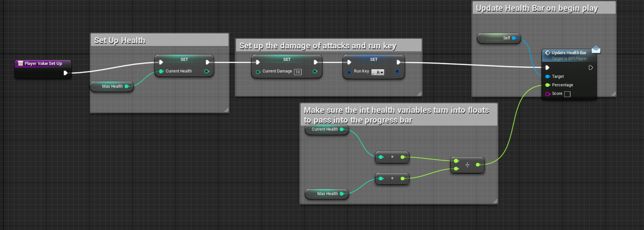This screenshot has width=644, height=230.
Task: Click the Player Value Set Up execution output pin
Action: click(x=66, y=73)
